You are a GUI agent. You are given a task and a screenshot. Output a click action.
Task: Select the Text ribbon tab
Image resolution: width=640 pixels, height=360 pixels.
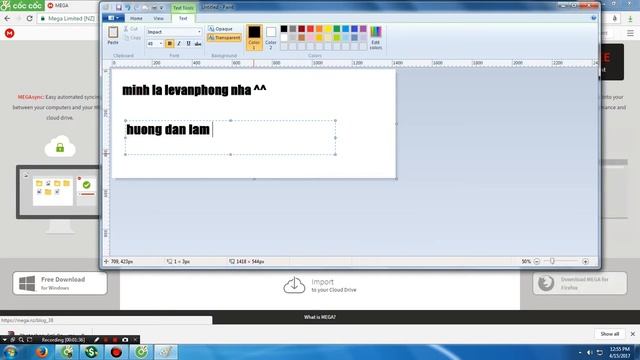click(x=183, y=18)
